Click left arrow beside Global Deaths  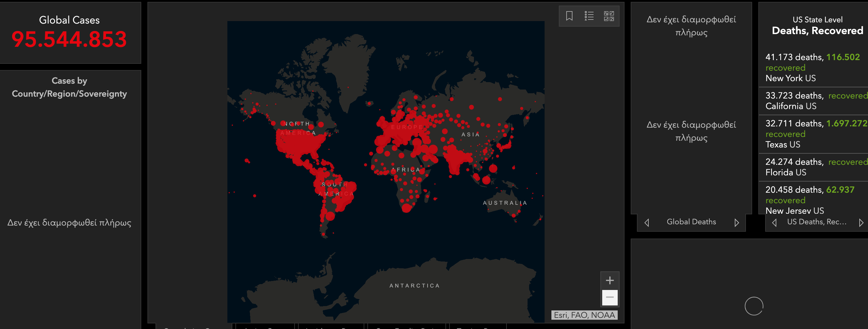pyautogui.click(x=647, y=222)
